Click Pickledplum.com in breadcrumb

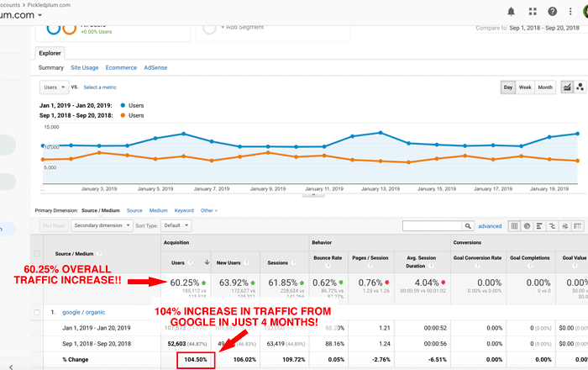[x=49, y=5]
